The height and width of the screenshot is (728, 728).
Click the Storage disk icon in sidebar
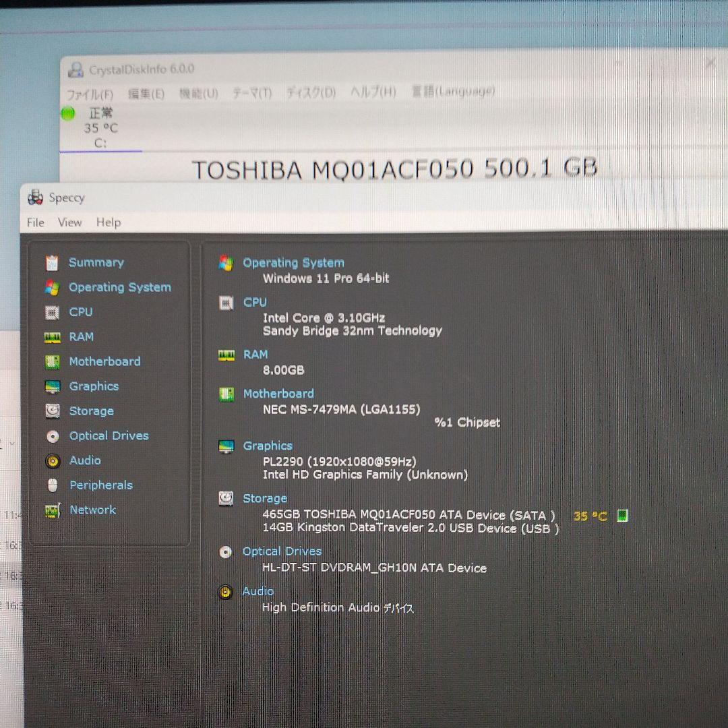point(54,411)
